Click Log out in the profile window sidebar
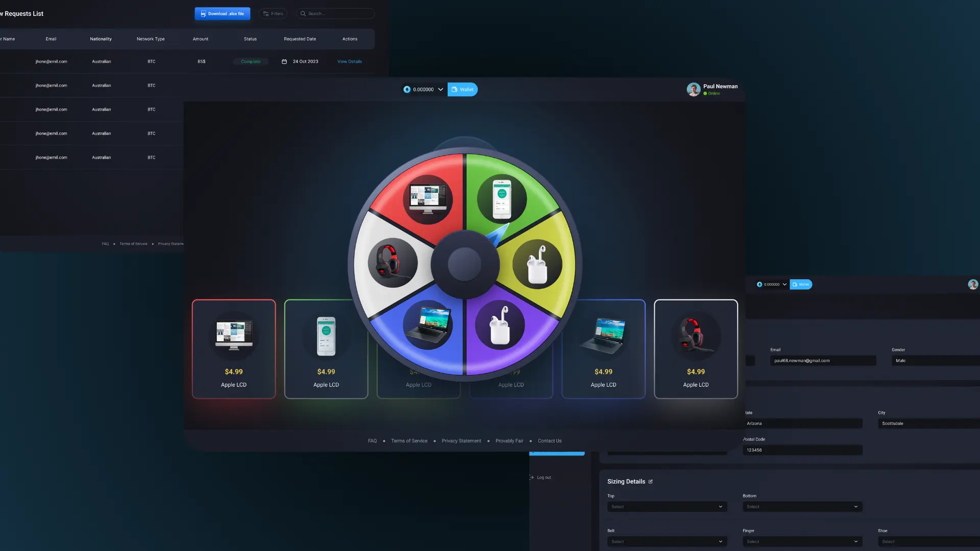 (x=544, y=478)
